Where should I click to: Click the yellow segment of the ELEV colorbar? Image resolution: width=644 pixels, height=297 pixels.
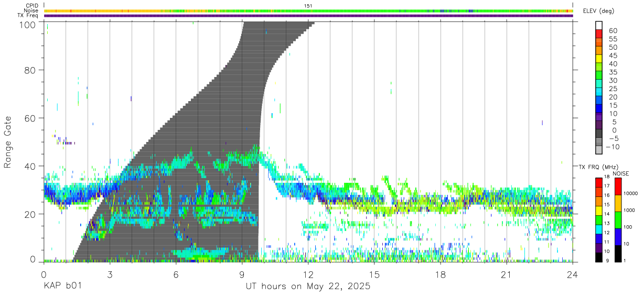pyautogui.click(x=599, y=59)
